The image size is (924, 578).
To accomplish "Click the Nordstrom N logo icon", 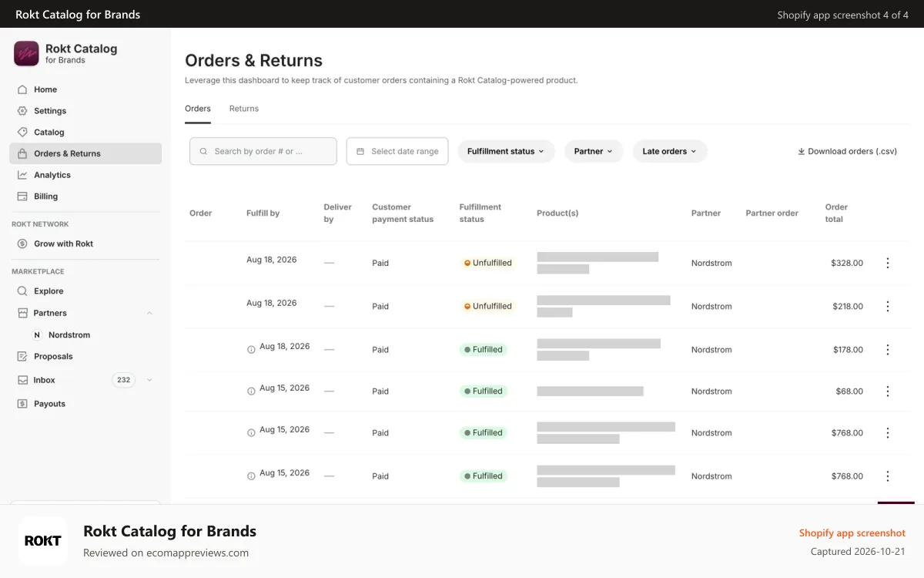I will (x=37, y=335).
